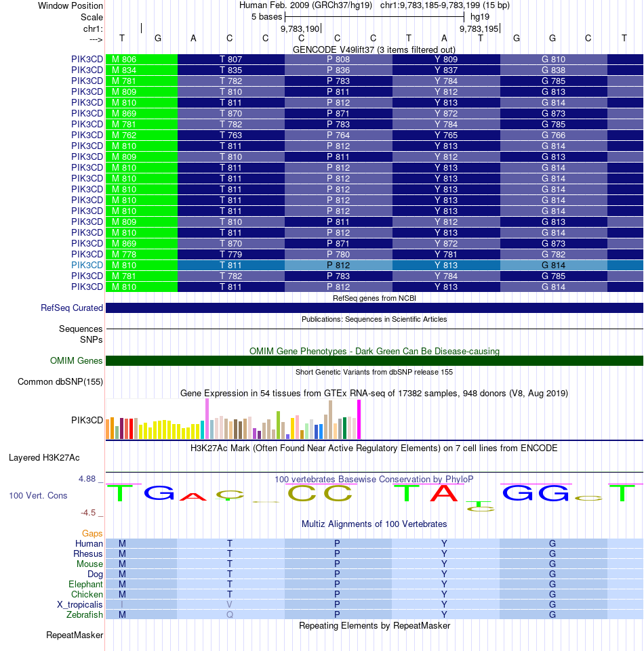Click the green M 806 start codon
Screen dimensions: 644x651
click(x=142, y=60)
